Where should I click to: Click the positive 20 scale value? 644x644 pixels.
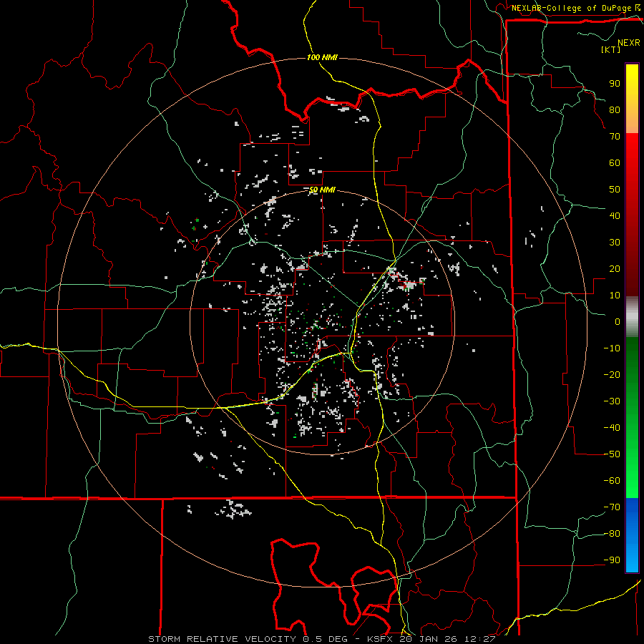(615, 268)
